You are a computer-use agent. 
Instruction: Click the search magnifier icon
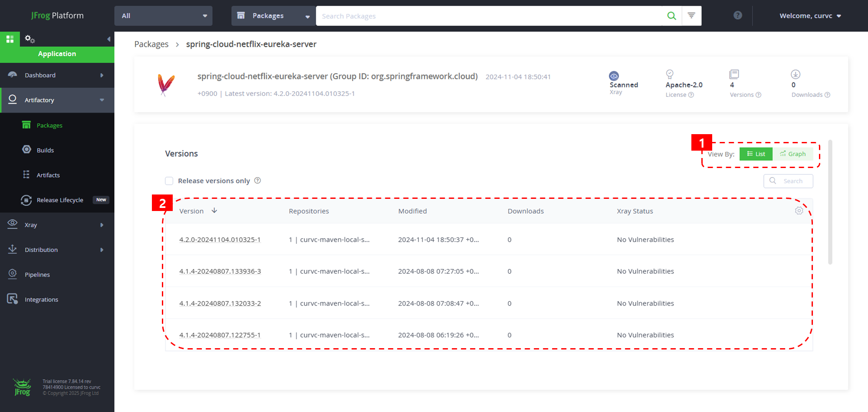(x=671, y=16)
